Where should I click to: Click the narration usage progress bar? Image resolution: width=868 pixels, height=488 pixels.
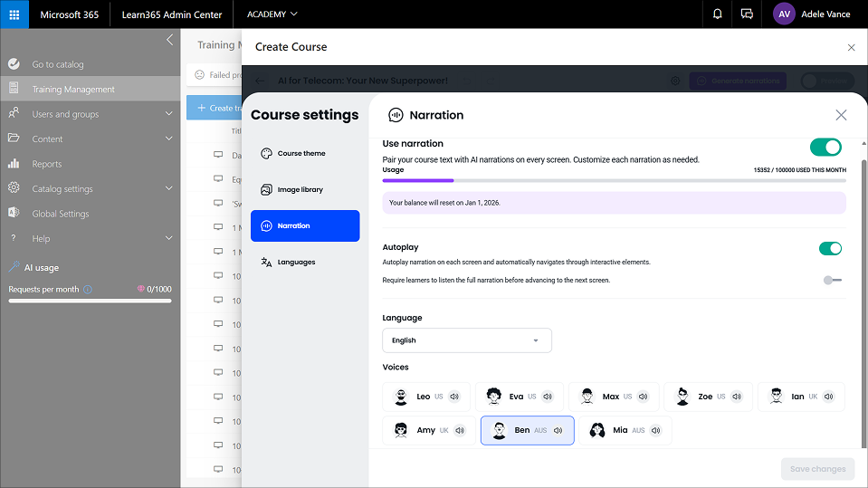[614, 180]
